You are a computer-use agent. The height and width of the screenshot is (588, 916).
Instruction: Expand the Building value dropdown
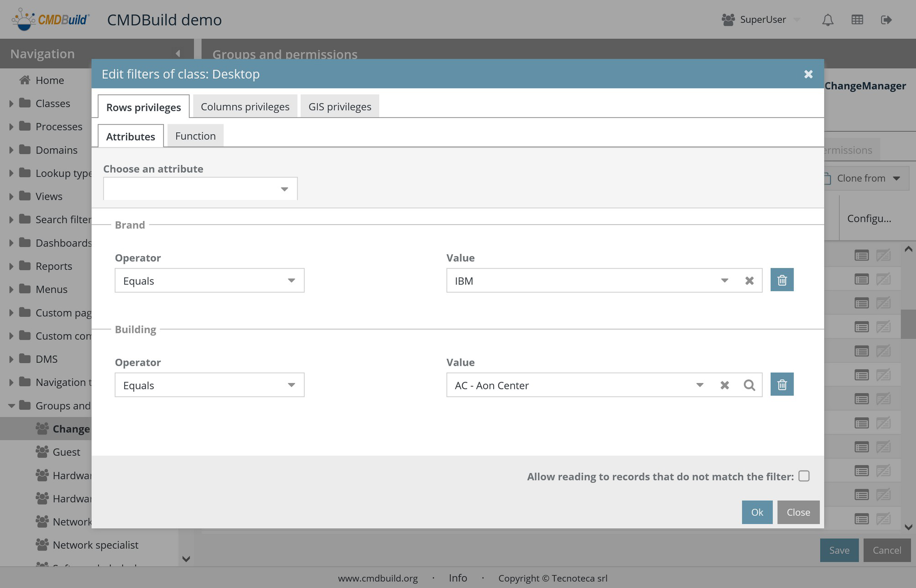(700, 385)
